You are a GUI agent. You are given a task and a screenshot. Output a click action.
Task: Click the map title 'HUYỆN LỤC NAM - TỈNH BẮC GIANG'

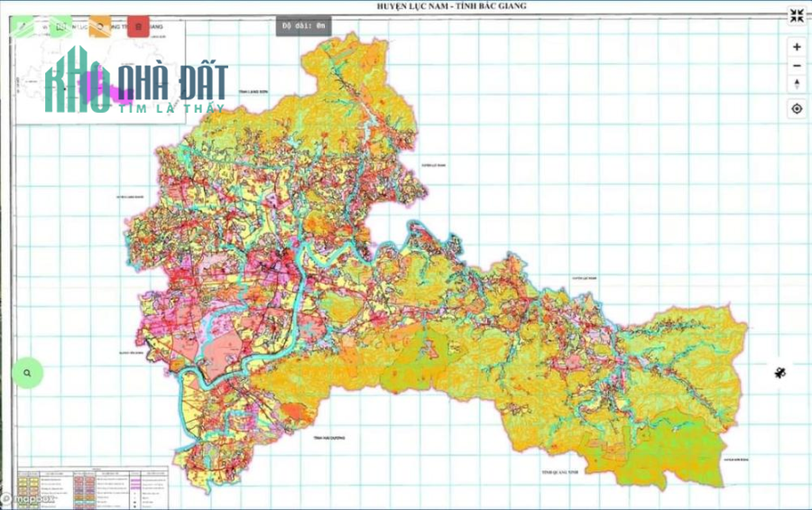coord(452,6)
